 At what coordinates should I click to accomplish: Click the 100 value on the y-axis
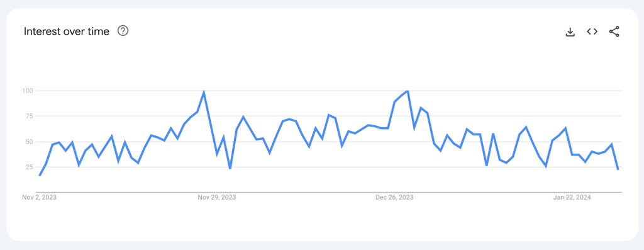(x=28, y=91)
